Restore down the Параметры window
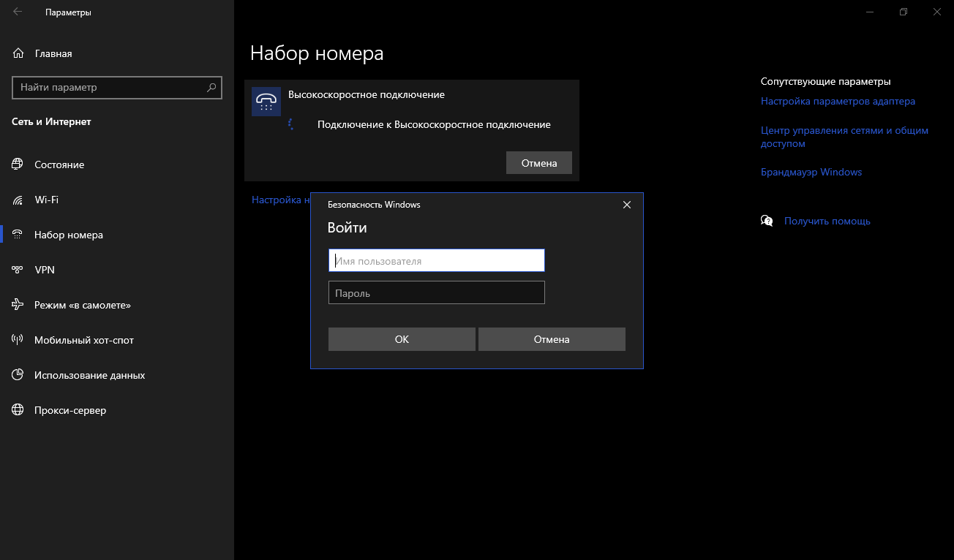 [x=904, y=12]
